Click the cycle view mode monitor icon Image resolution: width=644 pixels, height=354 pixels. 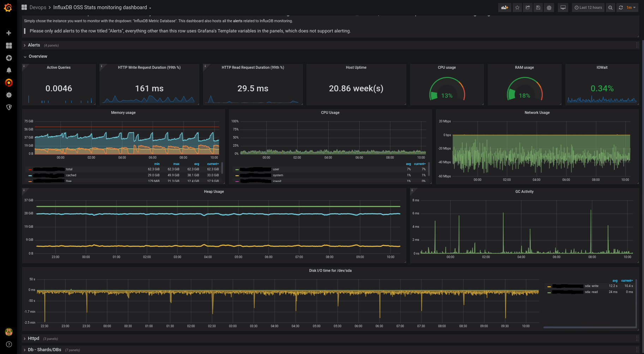(x=563, y=7)
